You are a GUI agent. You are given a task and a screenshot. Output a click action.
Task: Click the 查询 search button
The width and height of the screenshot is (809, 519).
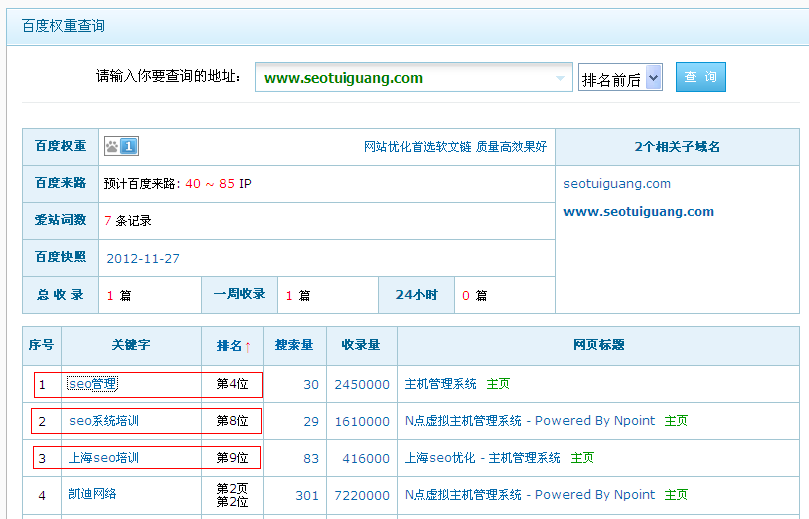(700, 77)
